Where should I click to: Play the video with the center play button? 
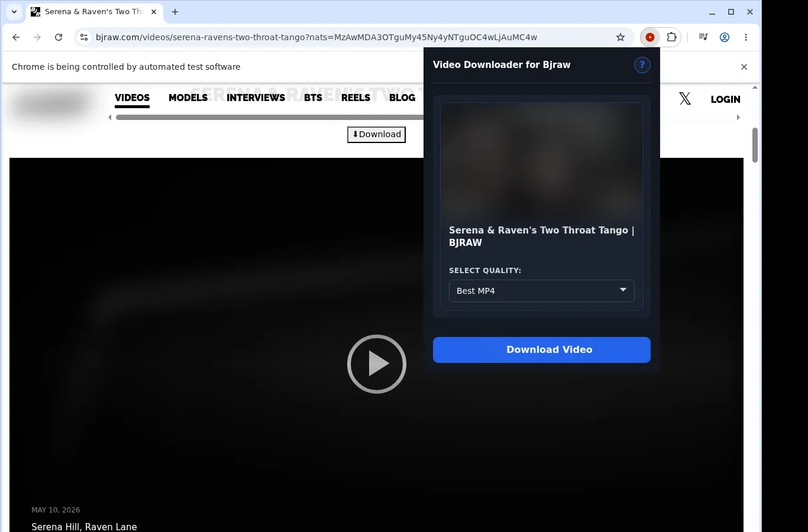[x=377, y=364]
